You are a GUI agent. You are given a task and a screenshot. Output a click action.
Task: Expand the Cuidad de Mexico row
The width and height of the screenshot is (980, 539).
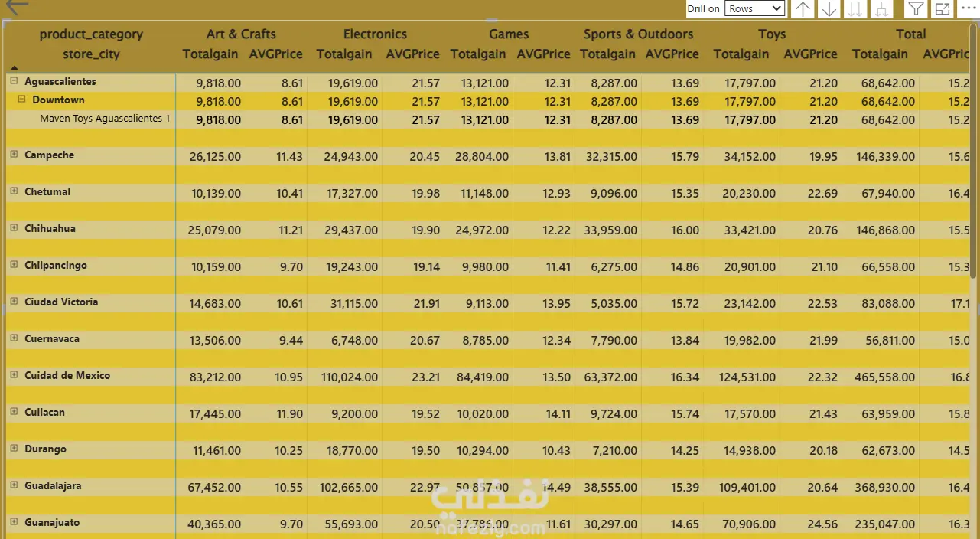click(14, 375)
